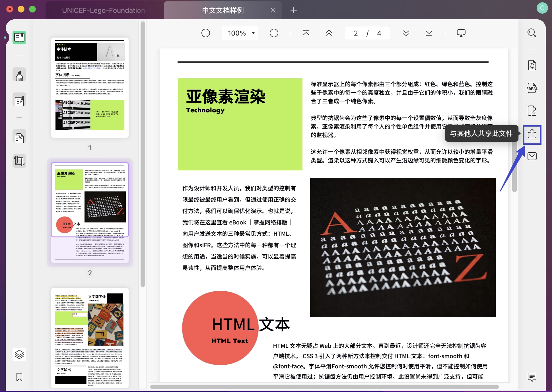This screenshot has width=552, height=392.
Task: Select page 2 thumbnail
Action: tap(90, 213)
